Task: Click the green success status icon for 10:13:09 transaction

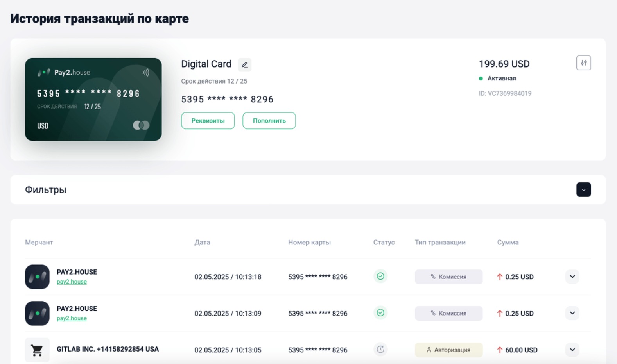Action: 380,313
